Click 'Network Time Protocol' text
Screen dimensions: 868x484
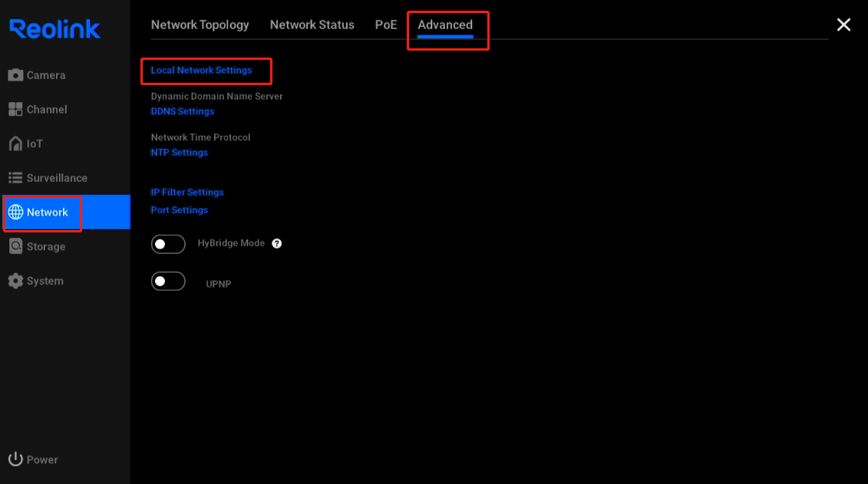point(200,137)
